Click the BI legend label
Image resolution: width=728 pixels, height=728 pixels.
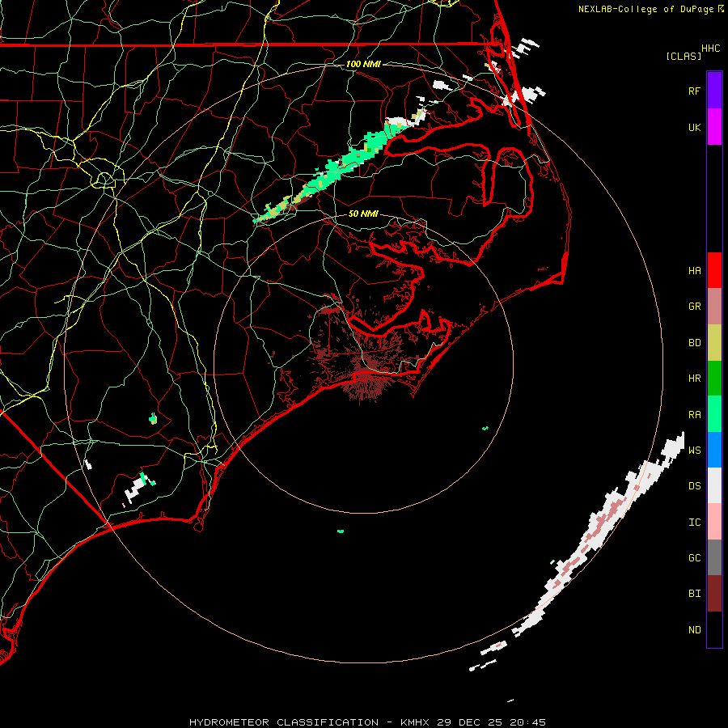click(694, 594)
